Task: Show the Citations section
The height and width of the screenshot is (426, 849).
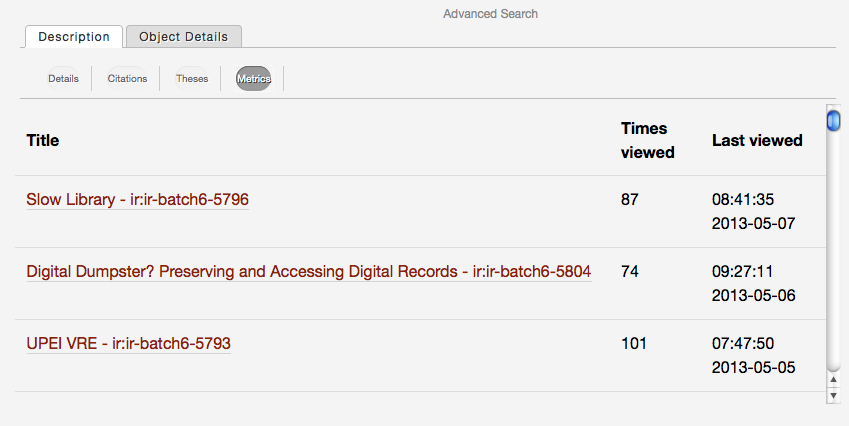Action: tap(127, 79)
